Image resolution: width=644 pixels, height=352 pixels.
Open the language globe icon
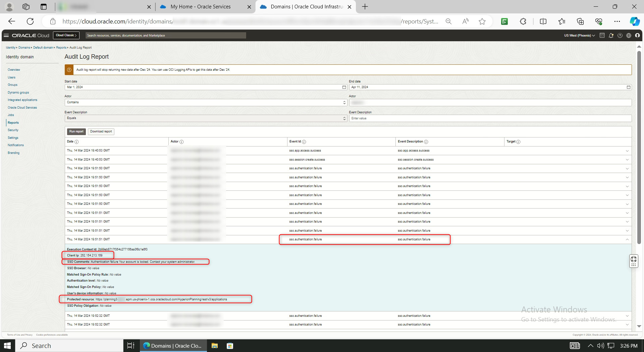[629, 35]
